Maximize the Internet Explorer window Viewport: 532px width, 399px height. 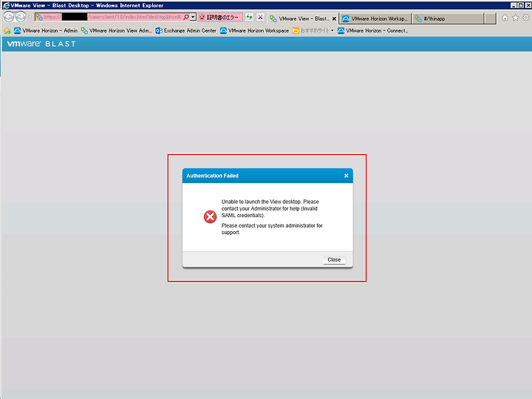520,5
